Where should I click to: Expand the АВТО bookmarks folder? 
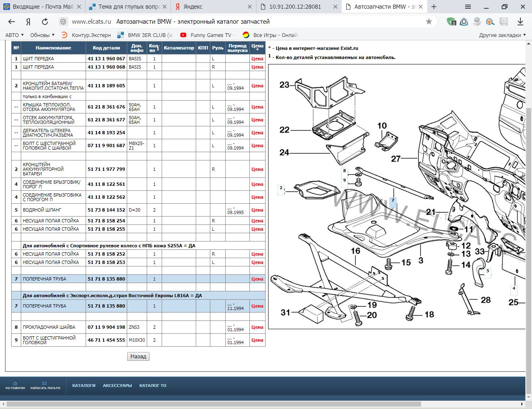[15, 35]
